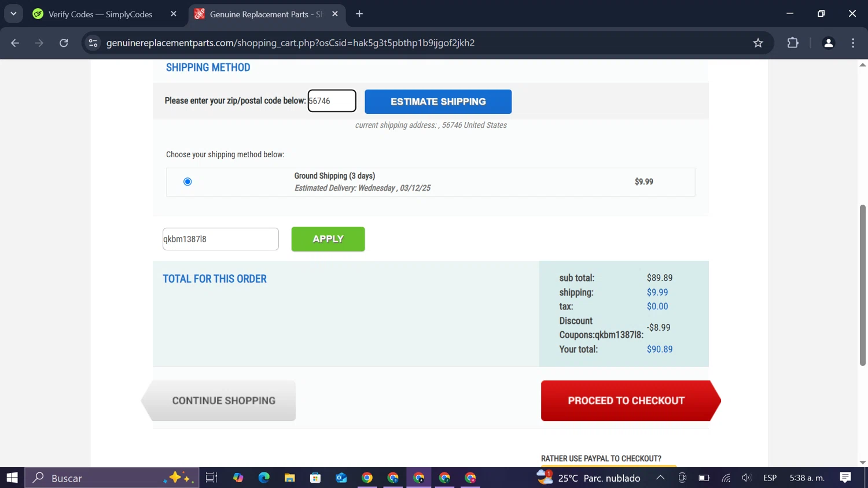The width and height of the screenshot is (868, 488).
Task: Click the $0.00 tax value
Action: click(x=657, y=306)
